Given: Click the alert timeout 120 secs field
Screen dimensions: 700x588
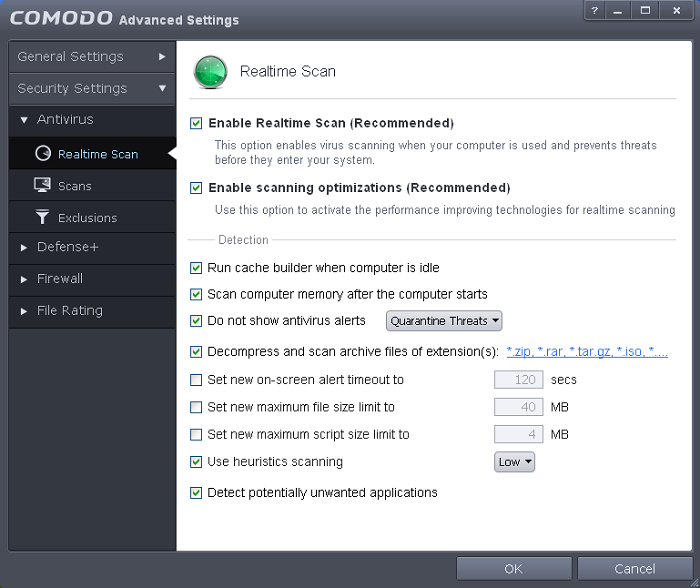Looking at the screenshot, I should (x=518, y=380).
